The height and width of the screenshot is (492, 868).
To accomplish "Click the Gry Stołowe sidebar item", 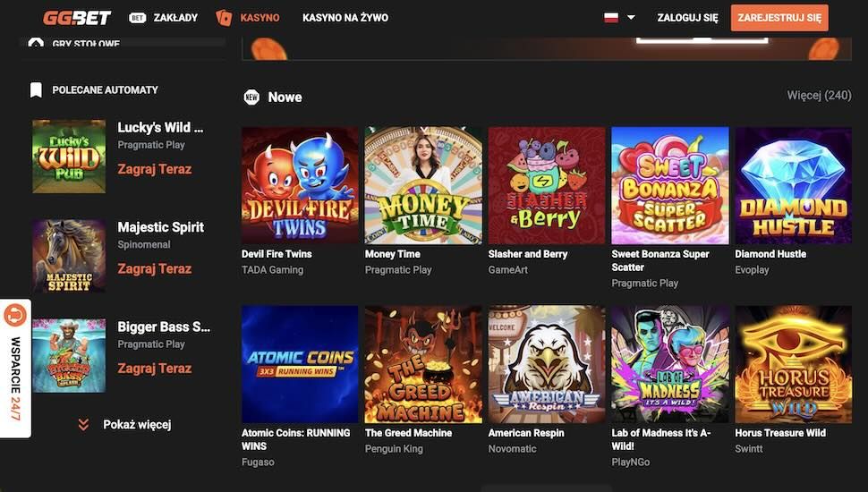I will [86, 43].
